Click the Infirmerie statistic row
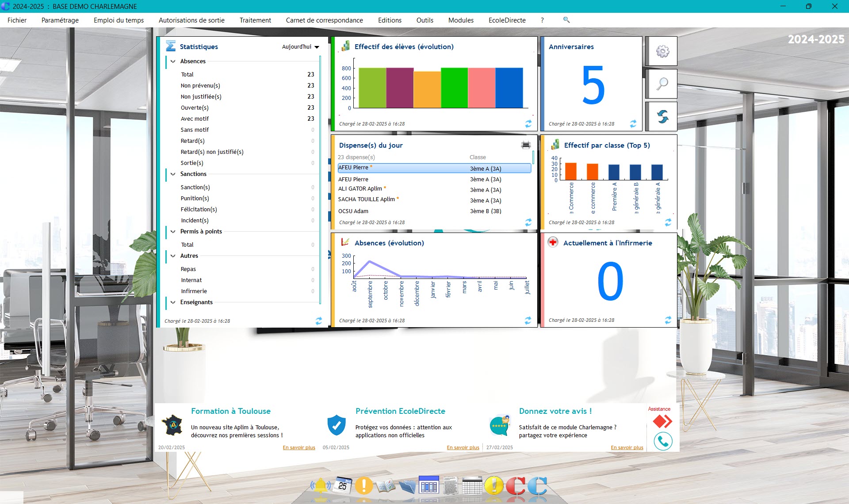 point(247,291)
